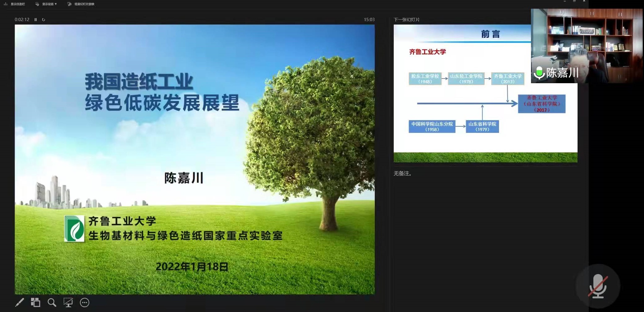Toggle black or unblack slide show
644x312 pixels.
[x=68, y=302]
